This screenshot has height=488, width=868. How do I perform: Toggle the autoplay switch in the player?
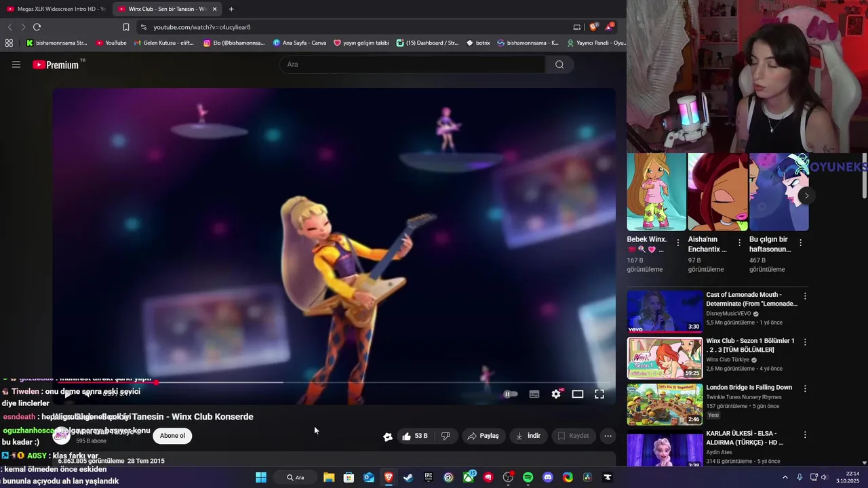click(510, 394)
